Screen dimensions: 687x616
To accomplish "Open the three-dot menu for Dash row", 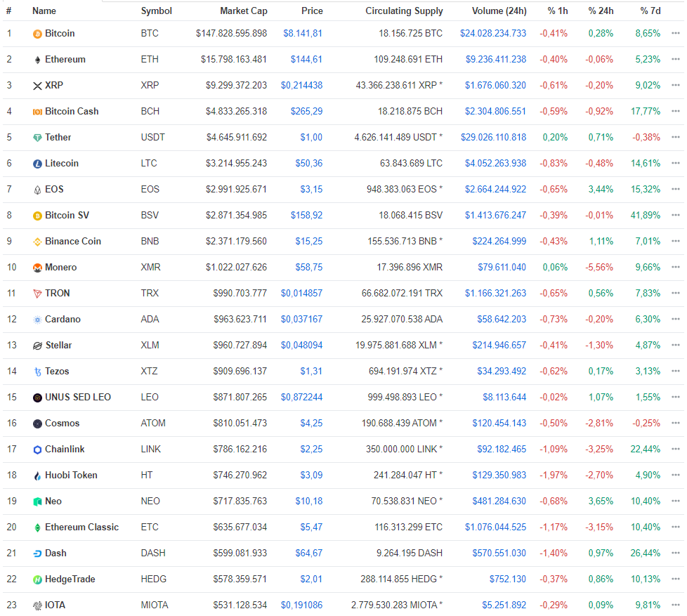I will point(675,553).
